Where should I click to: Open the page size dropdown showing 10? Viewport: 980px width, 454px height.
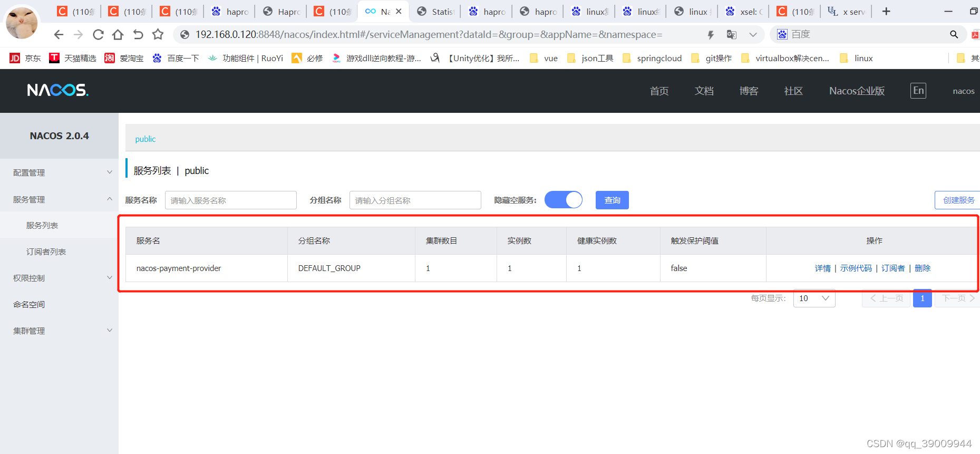814,298
